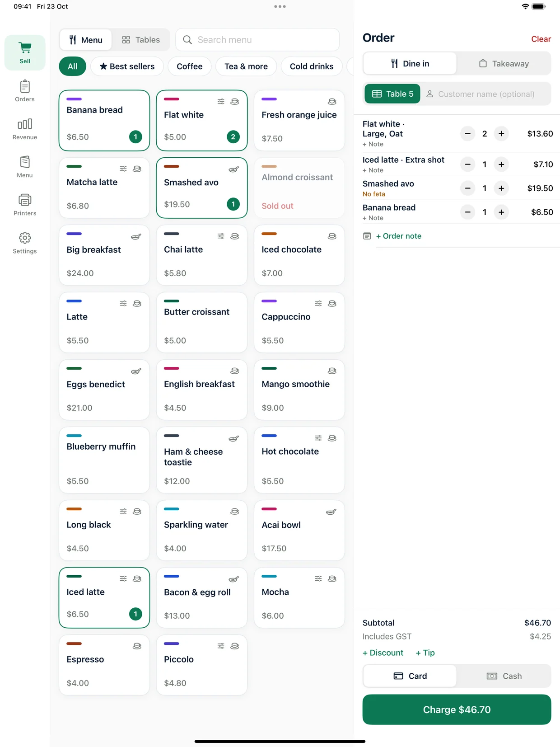Go to the Printers section
Image resolution: width=560 pixels, height=747 pixels.
coord(25,205)
